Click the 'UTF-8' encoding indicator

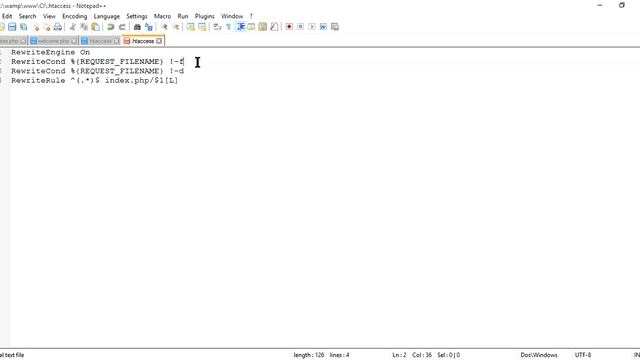click(x=583, y=355)
